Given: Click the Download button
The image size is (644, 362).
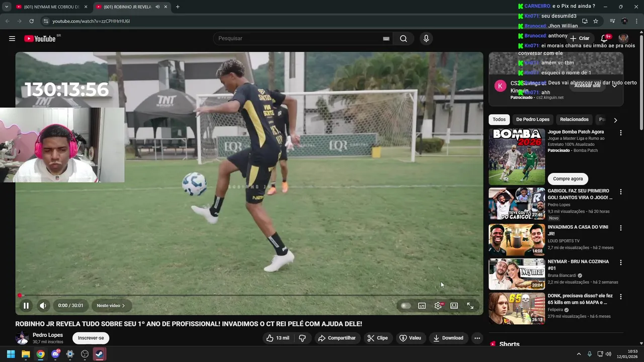Looking at the screenshot, I should tap(448, 338).
